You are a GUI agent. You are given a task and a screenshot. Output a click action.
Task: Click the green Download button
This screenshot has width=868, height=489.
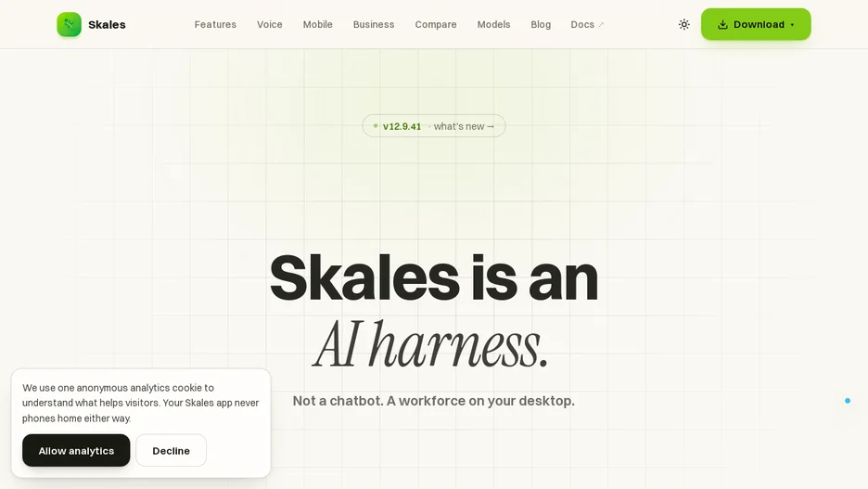point(756,24)
